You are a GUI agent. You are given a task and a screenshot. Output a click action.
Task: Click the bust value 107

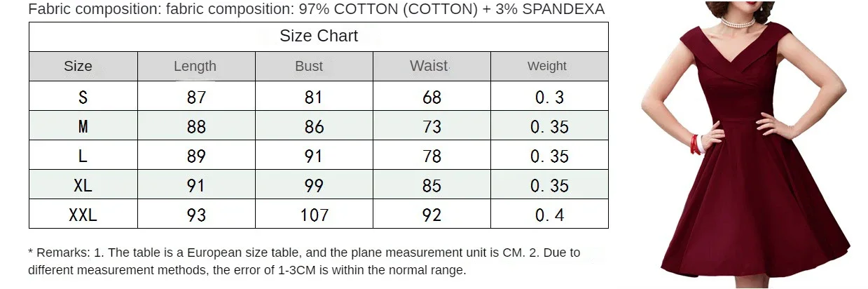[x=314, y=215]
